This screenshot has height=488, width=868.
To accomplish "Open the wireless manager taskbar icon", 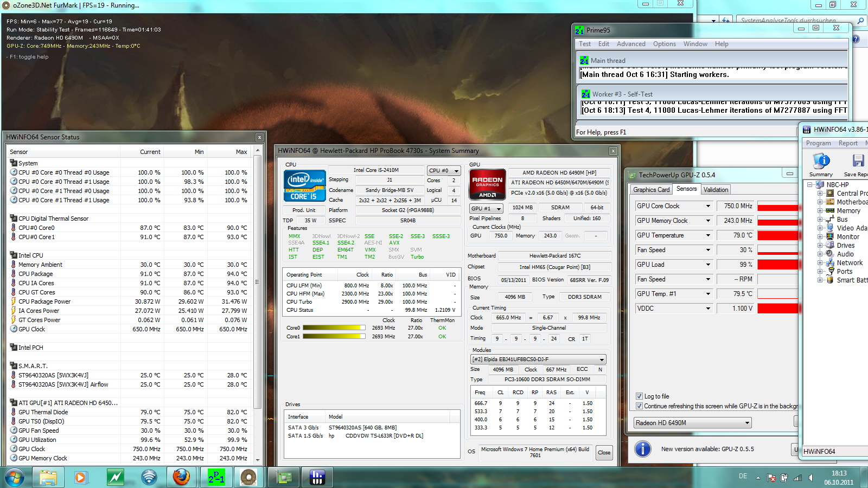I will (149, 477).
